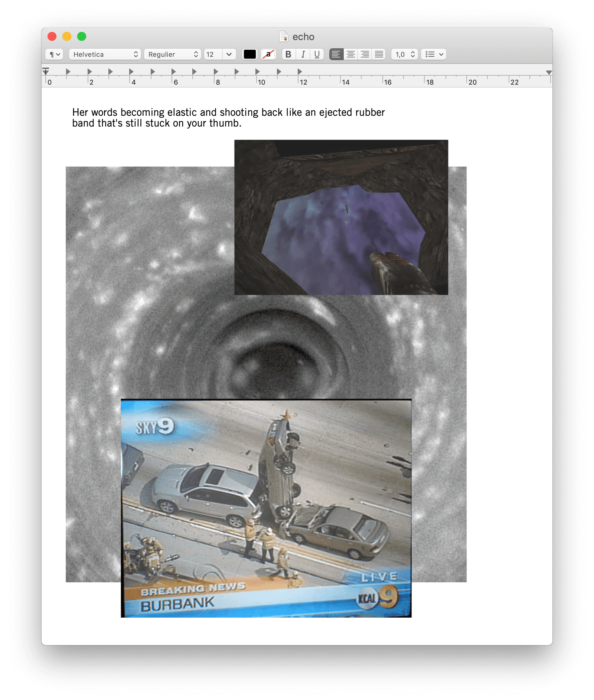Viewport: 594px width, 700px height.
Task: Zoom the echo window with green button
Action: point(82,36)
